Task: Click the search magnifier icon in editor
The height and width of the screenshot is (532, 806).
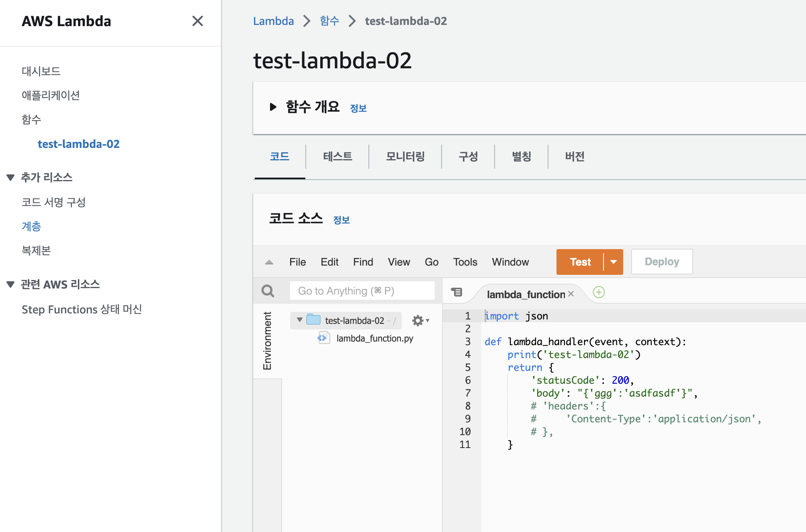Action: pos(268,291)
